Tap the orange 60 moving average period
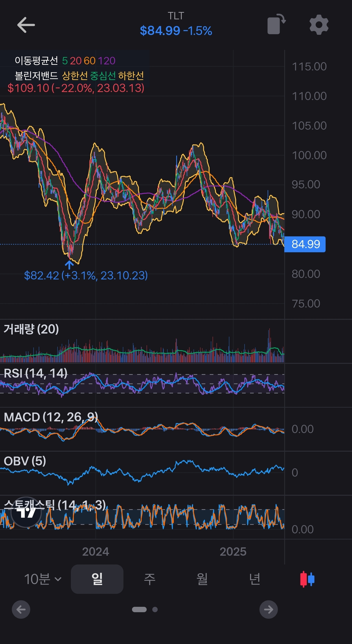This screenshot has height=644, width=352. (x=89, y=61)
